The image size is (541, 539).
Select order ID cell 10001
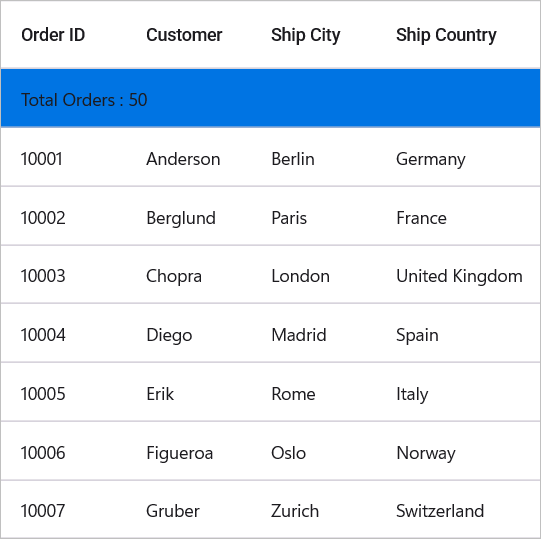pyautogui.click(x=63, y=157)
